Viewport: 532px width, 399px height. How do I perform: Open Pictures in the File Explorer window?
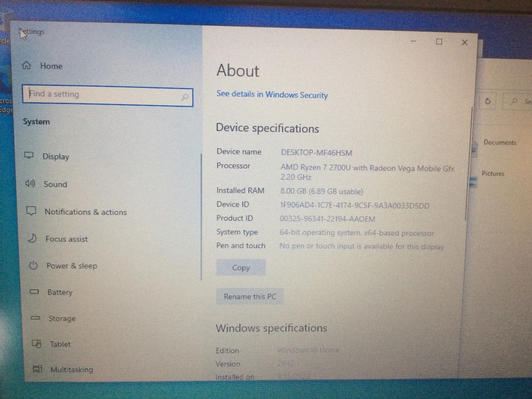click(493, 174)
